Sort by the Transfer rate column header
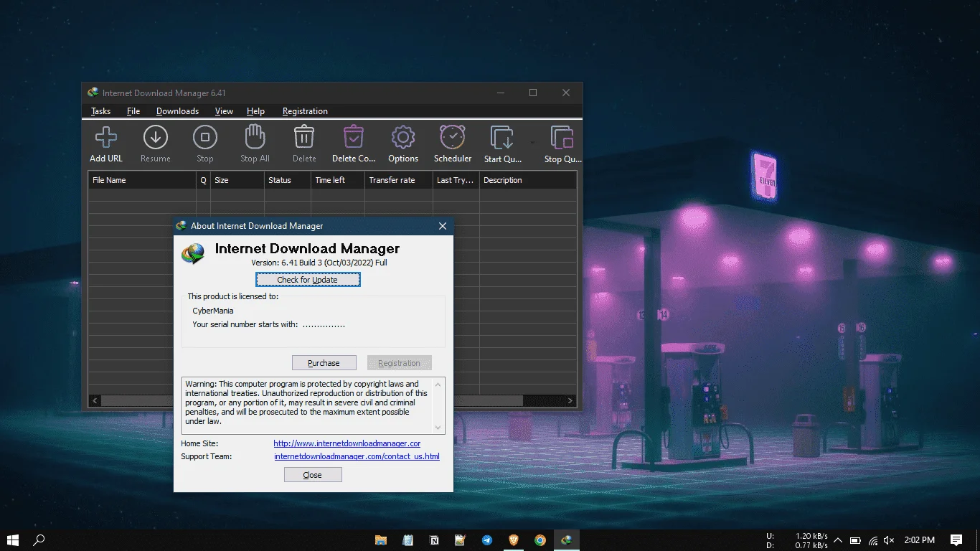 click(x=399, y=180)
